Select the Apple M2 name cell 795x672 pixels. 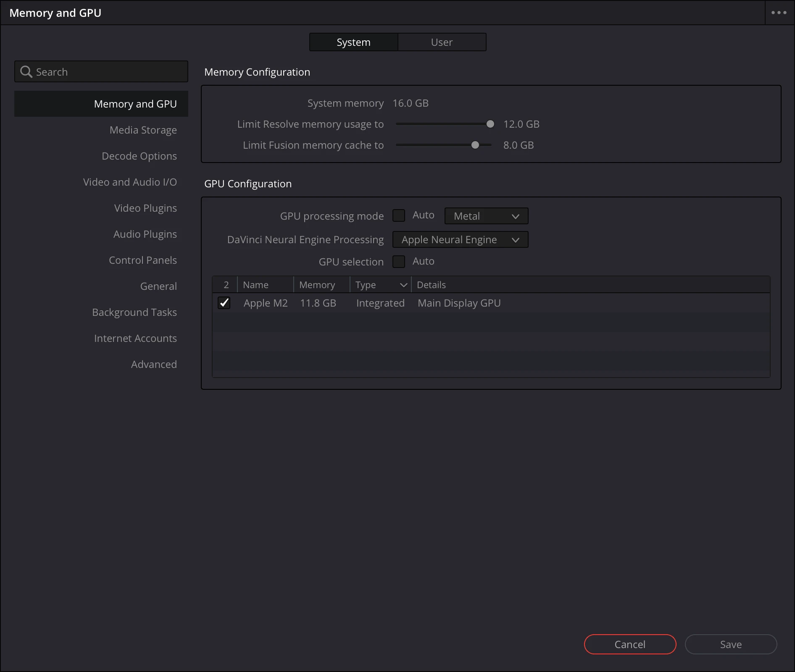266,303
